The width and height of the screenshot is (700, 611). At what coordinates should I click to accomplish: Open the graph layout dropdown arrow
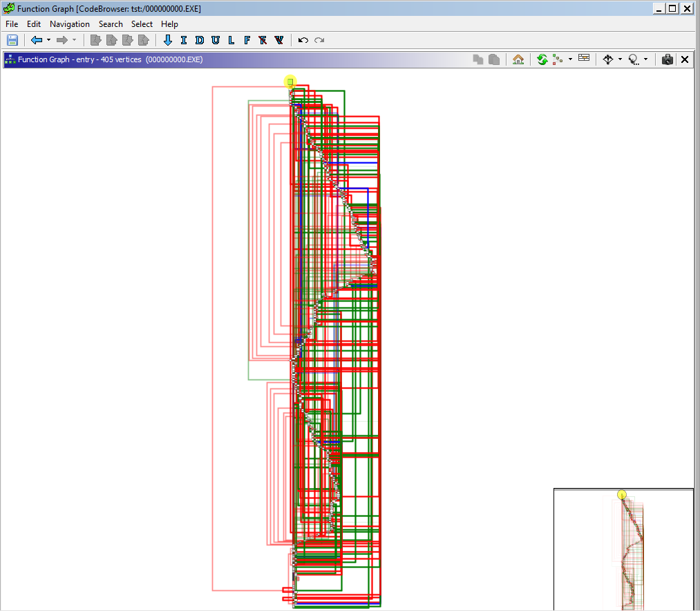[x=570, y=59]
